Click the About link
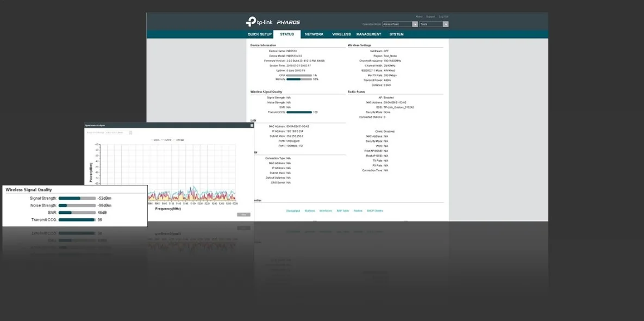This screenshot has width=644, height=321. [x=418, y=17]
